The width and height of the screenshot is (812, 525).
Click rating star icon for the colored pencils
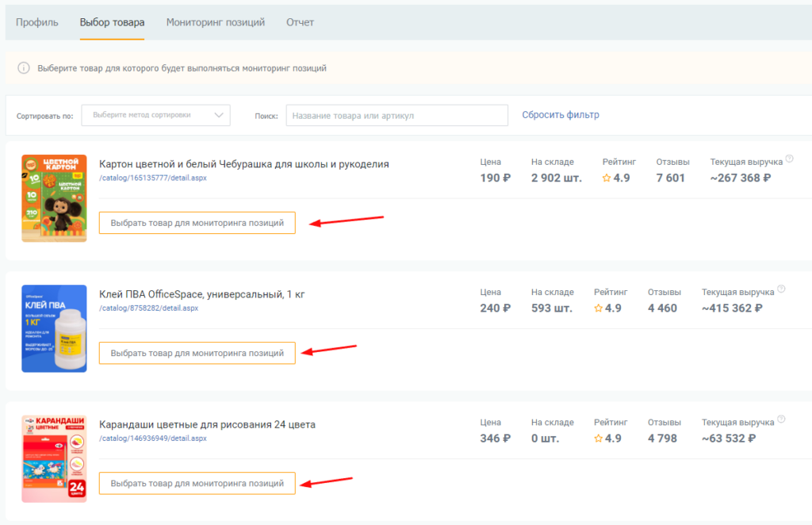point(599,439)
